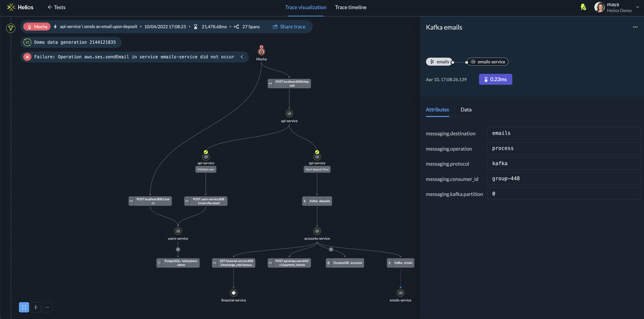Collapse the failure message chevron

click(242, 57)
